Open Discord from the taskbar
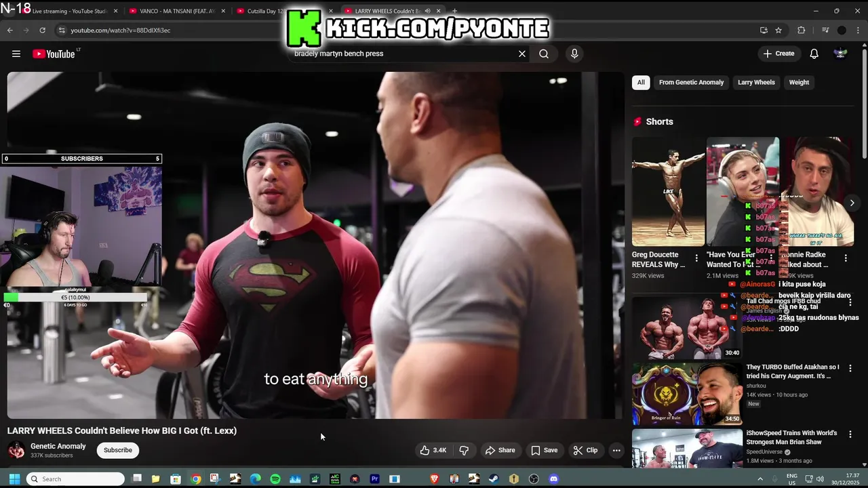This screenshot has width=868, height=488. (x=553, y=479)
